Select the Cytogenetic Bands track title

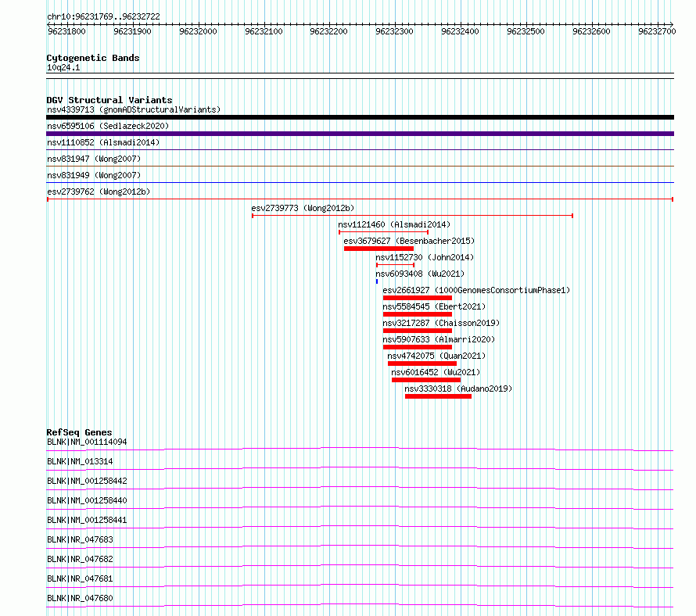[93, 58]
